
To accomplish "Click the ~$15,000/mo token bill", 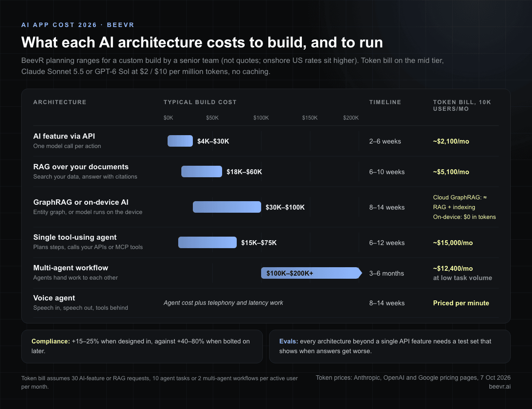I will (x=453, y=243).
